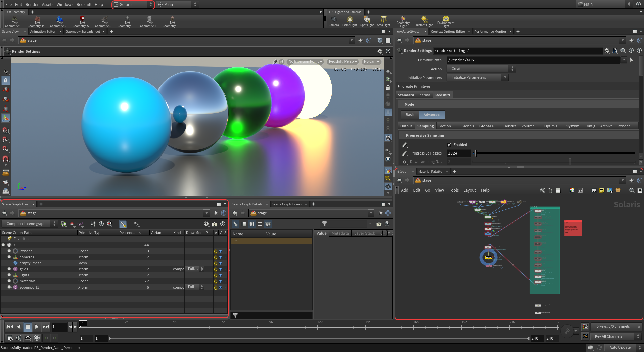Switch to the Karma tab

click(424, 95)
